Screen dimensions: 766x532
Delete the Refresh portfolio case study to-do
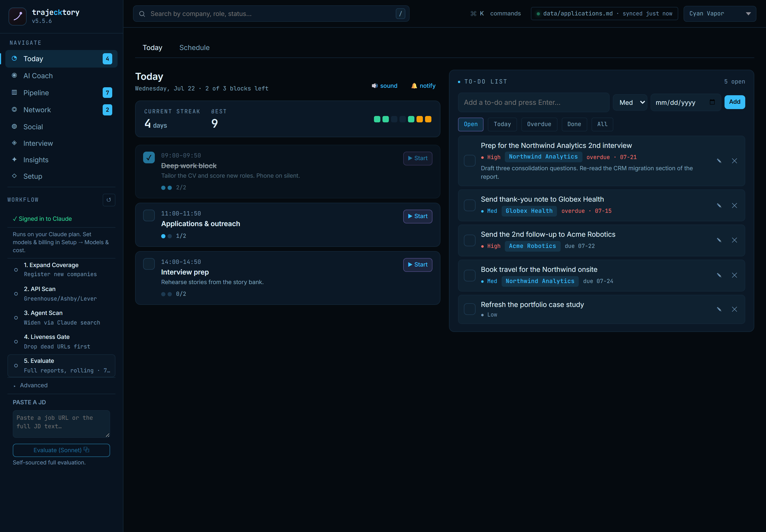pos(734,309)
